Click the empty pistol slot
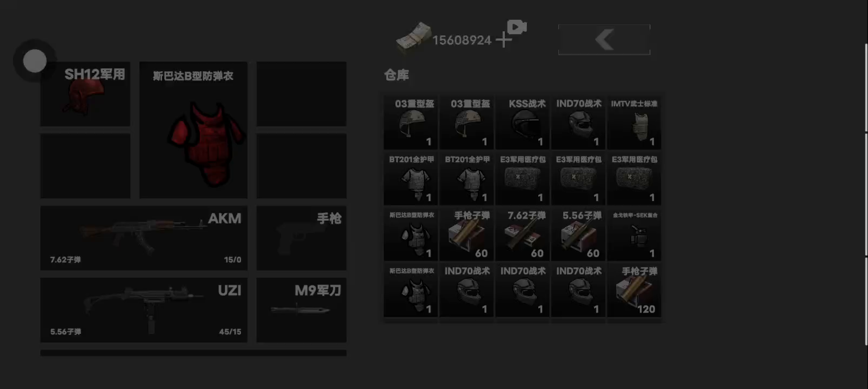Viewport: 868px width, 389px height. pos(302,238)
